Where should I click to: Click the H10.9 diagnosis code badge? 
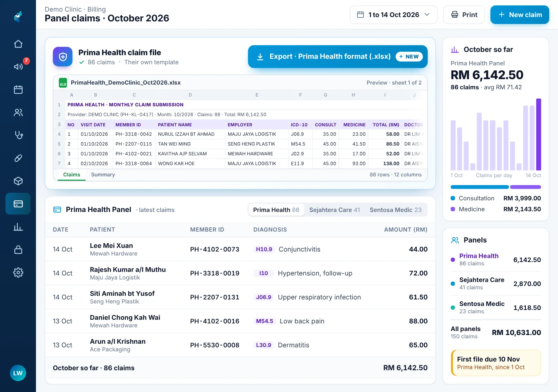coord(264,249)
